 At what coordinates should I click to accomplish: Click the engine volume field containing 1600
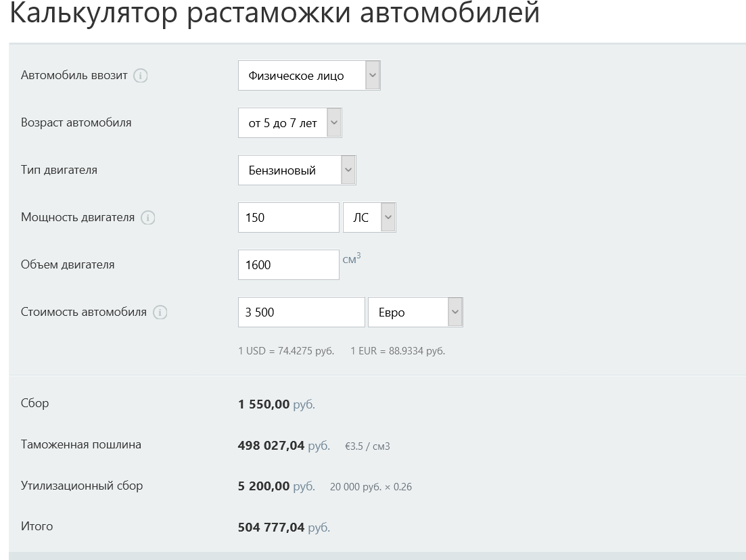tap(288, 265)
